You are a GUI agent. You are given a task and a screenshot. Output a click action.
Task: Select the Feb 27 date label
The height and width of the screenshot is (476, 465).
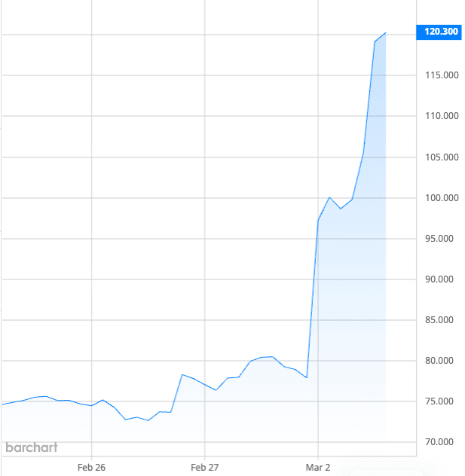[x=204, y=468]
